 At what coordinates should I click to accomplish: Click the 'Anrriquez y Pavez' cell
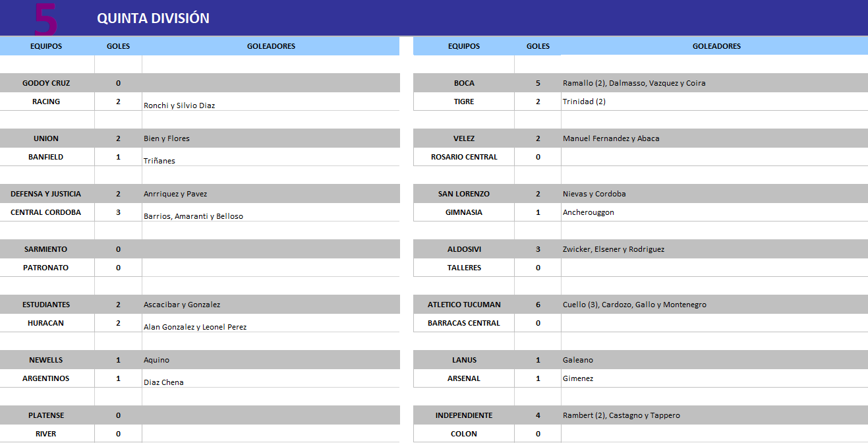pyautogui.click(x=271, y=194)
